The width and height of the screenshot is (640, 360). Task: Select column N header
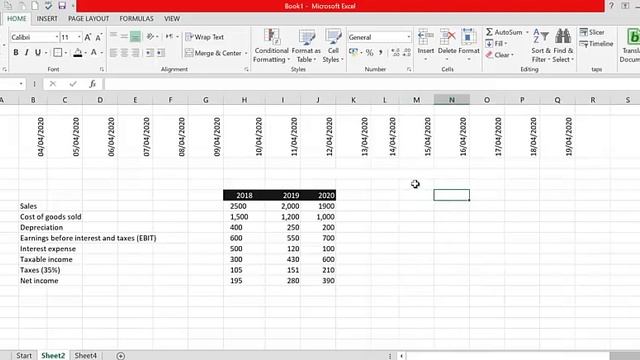(x=451, y=100)
